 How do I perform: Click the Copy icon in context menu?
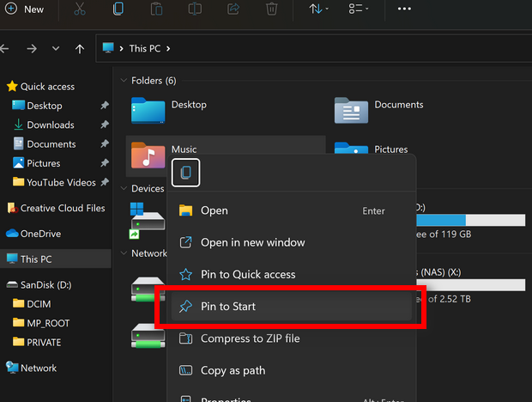(x=185, y=173)
